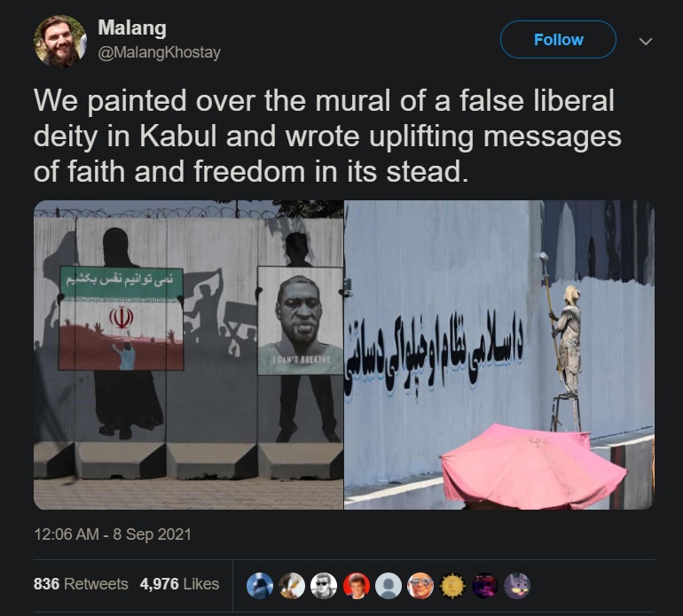Open the @MalangKhostay handle link

click(160, 52)
